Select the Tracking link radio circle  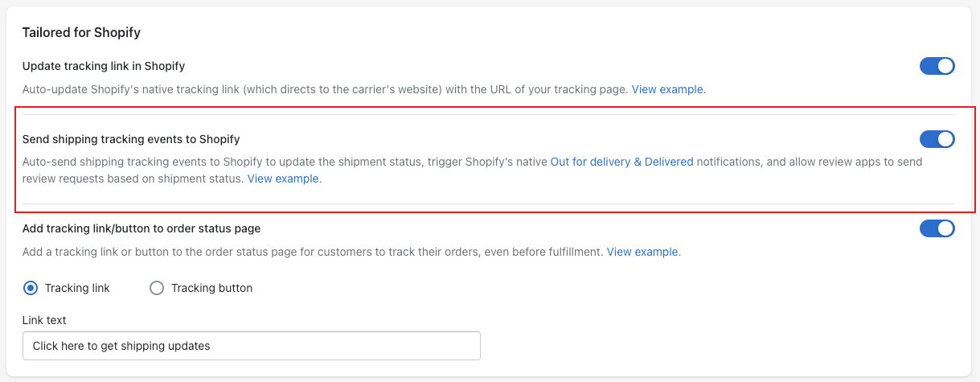coord(31,288)
